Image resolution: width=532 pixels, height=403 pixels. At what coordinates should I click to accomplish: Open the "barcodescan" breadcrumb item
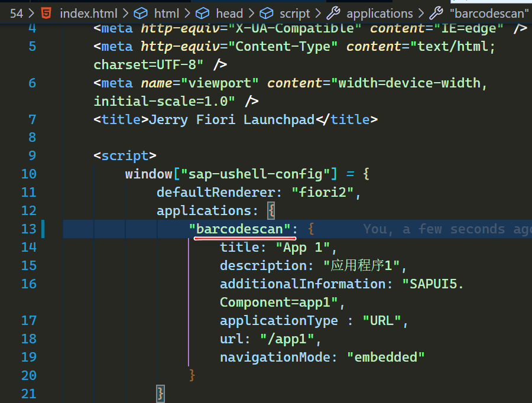tap(488, 13)
